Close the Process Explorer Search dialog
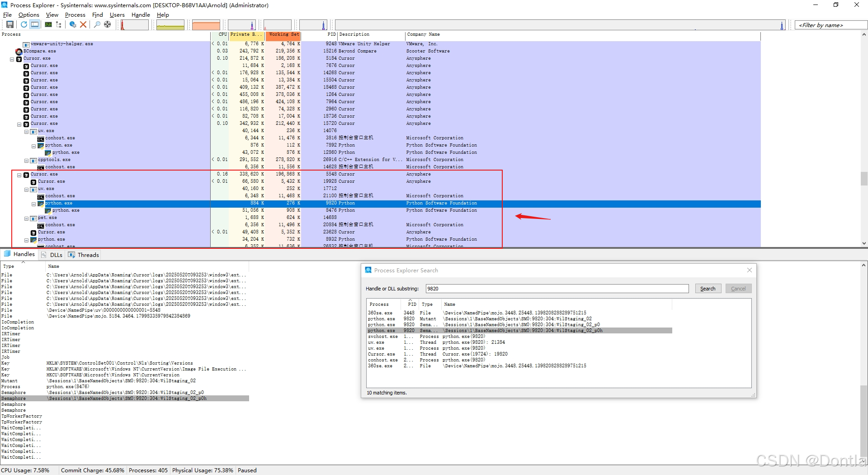This screenshot has width=868, height=475. point(749,270)
